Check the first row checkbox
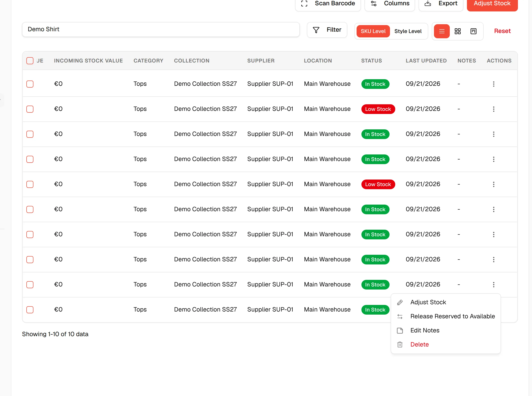Viewport: 532px width, 396px height. click(30, 84)
